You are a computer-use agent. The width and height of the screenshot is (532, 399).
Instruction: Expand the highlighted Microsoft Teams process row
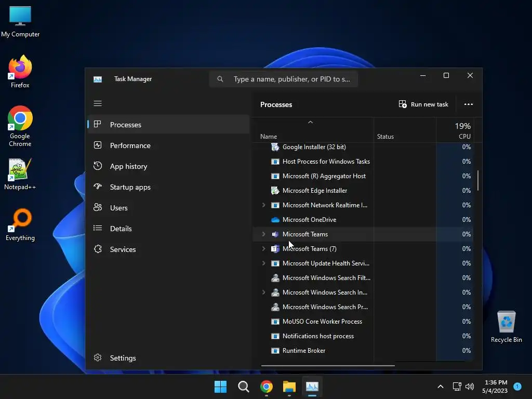[x=263, y=234]
